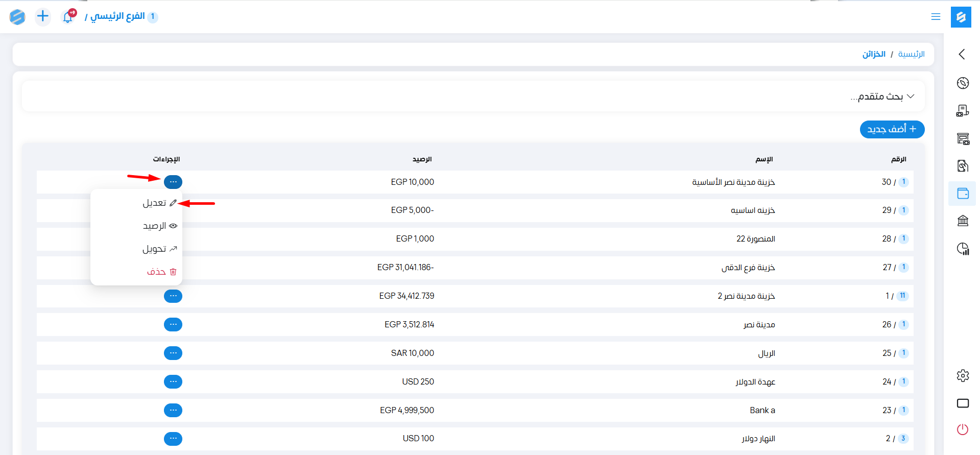Open actions menu for Bank a row

click(x=173, y=410)
